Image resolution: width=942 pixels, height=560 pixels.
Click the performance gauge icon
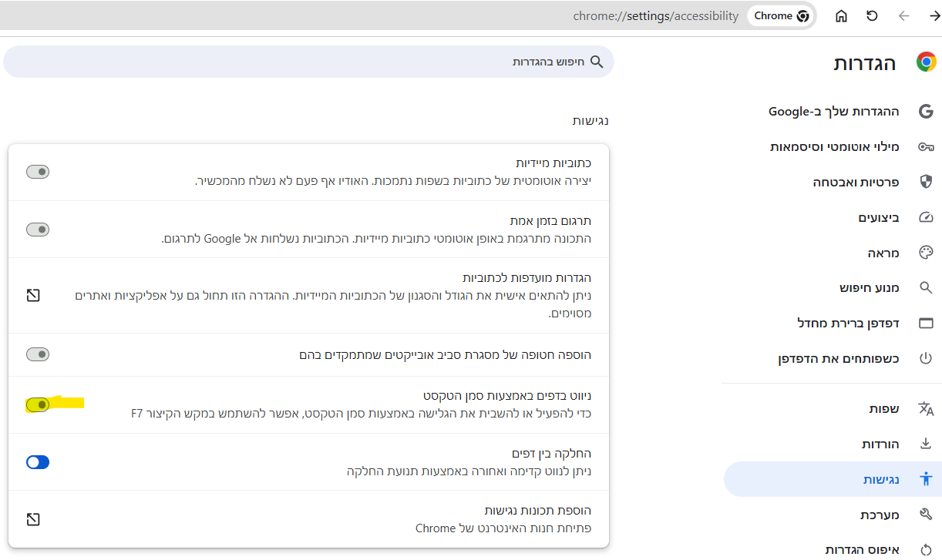[926, 218]
